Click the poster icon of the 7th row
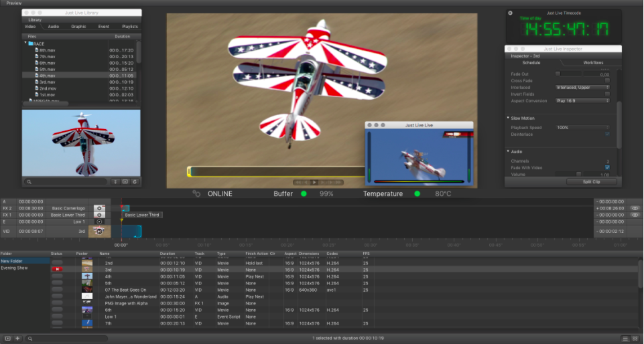The width and height of the screenshot is (644, 344). click(87, 323)
